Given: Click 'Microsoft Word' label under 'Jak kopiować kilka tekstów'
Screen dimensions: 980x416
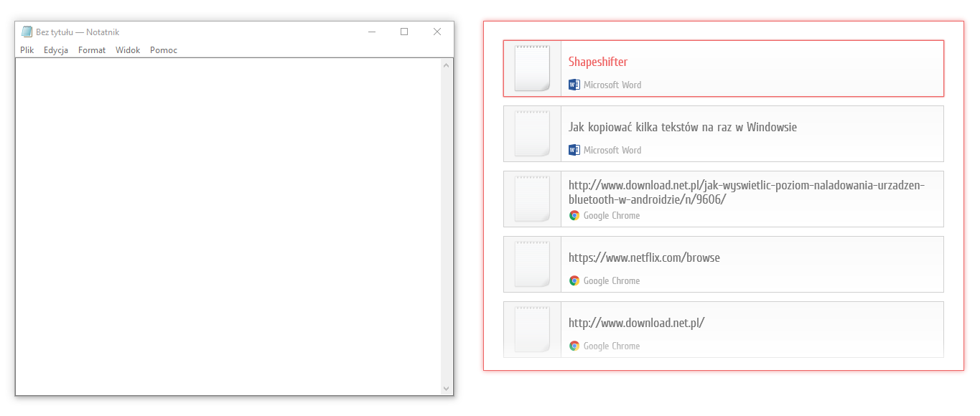Looking at the screenshot, I should [x=612, y=150].
